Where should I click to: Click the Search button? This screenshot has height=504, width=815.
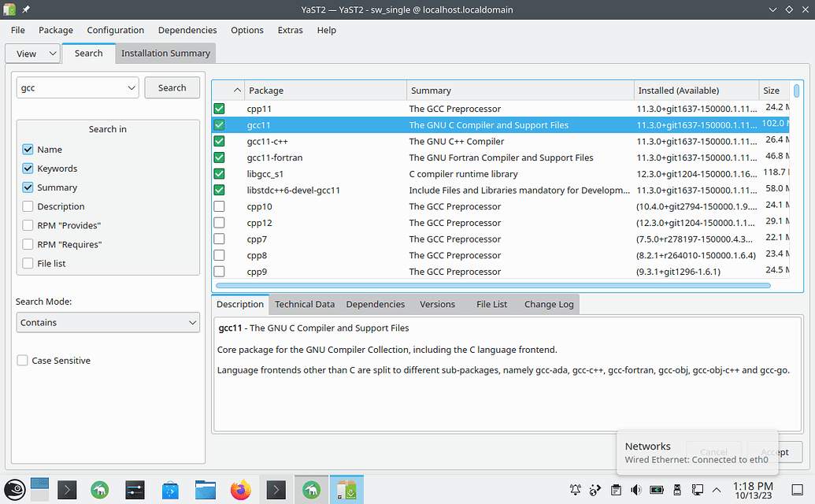(172, 88)
